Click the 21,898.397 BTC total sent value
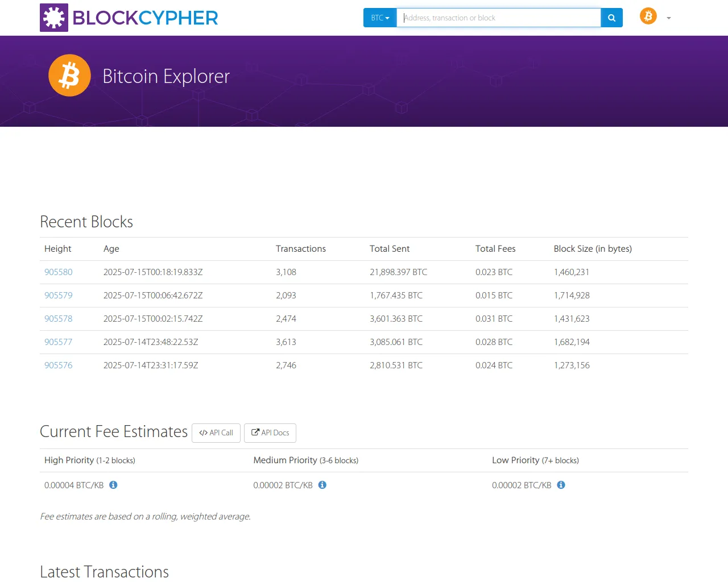Image resolution: width=728 pixels, height=582 pixels. [x=399, y=272]
